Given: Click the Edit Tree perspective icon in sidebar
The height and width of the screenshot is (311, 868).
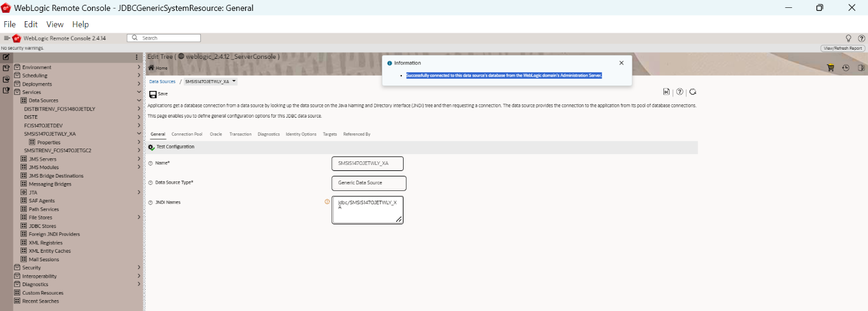Looking at the screenshot, I should point(6,57).
